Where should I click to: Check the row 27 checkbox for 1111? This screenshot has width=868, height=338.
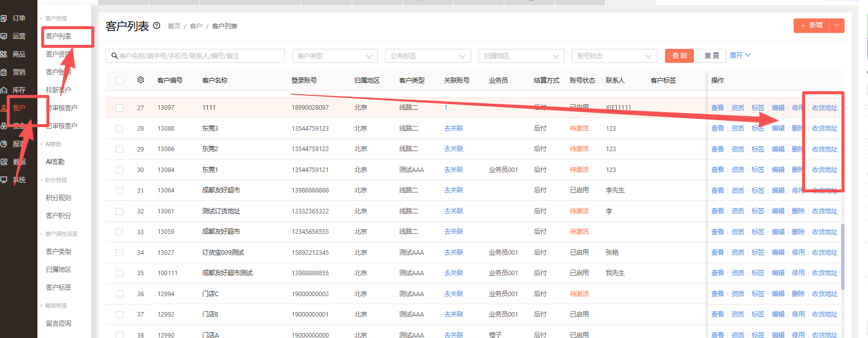coord(119,108)
